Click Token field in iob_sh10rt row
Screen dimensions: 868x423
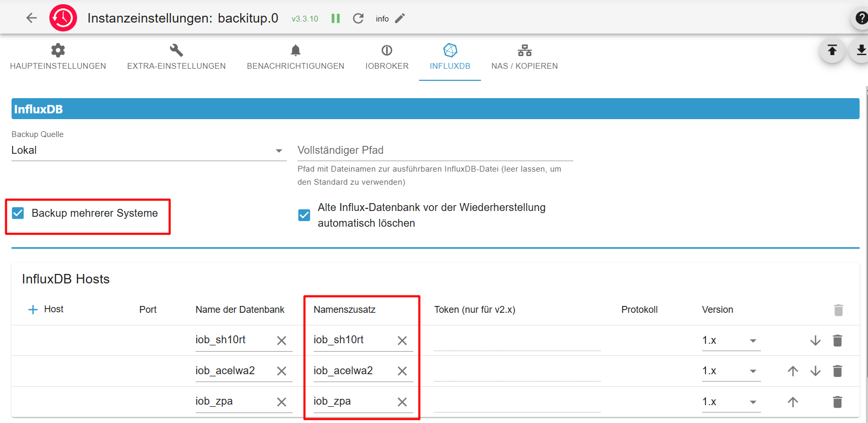(x=517, y=341)
